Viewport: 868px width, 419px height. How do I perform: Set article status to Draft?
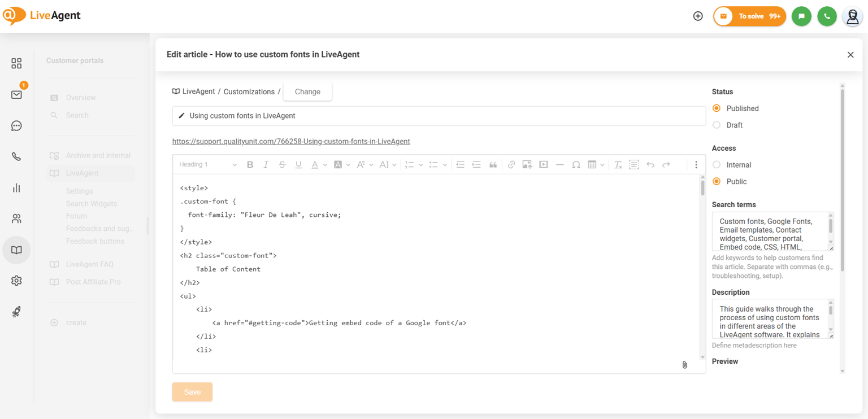coord(717,125)
